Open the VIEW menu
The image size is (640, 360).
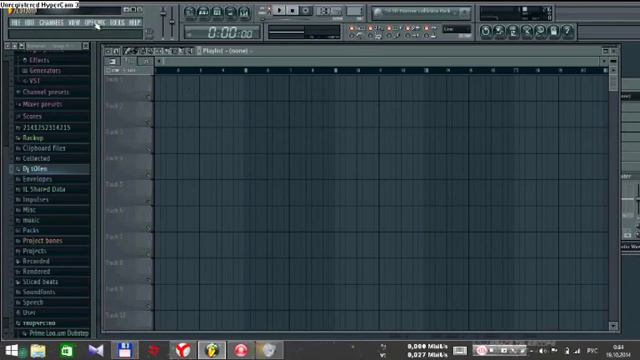74,22
